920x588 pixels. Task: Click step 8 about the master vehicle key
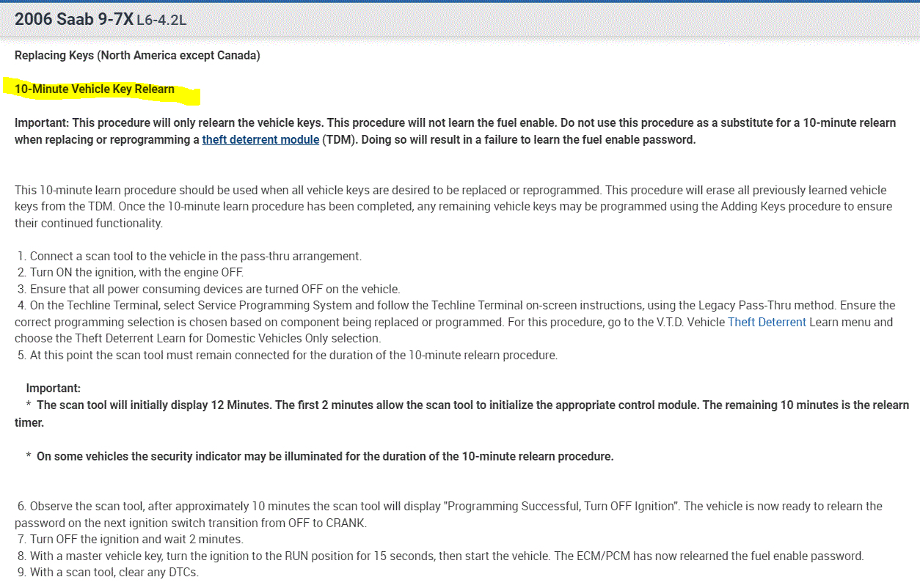(441, 556)
